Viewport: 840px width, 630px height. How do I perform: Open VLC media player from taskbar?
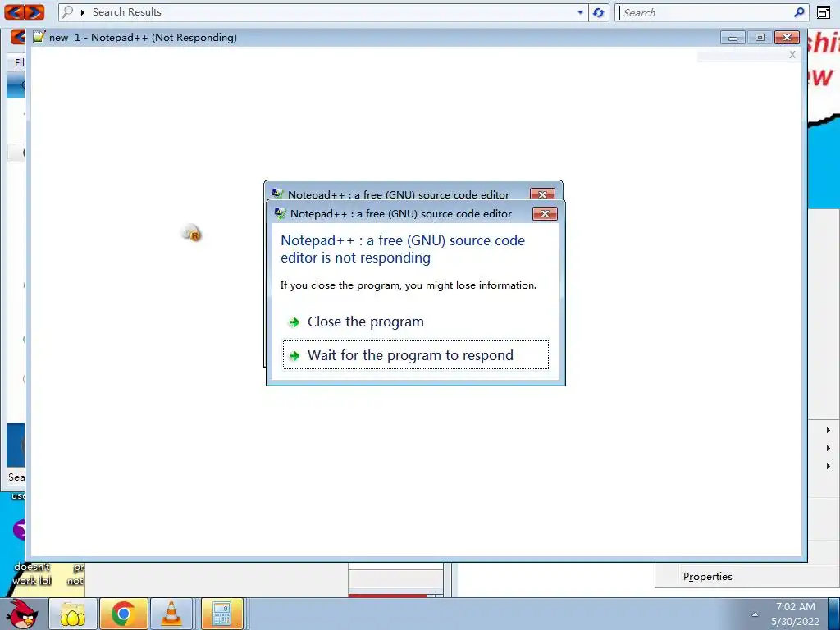[x=171, y=614]
